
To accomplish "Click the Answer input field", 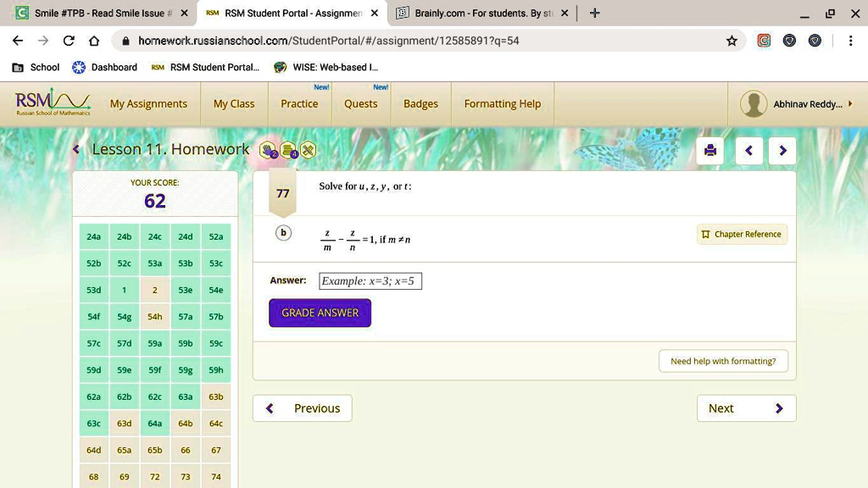I will click(370, 281).
